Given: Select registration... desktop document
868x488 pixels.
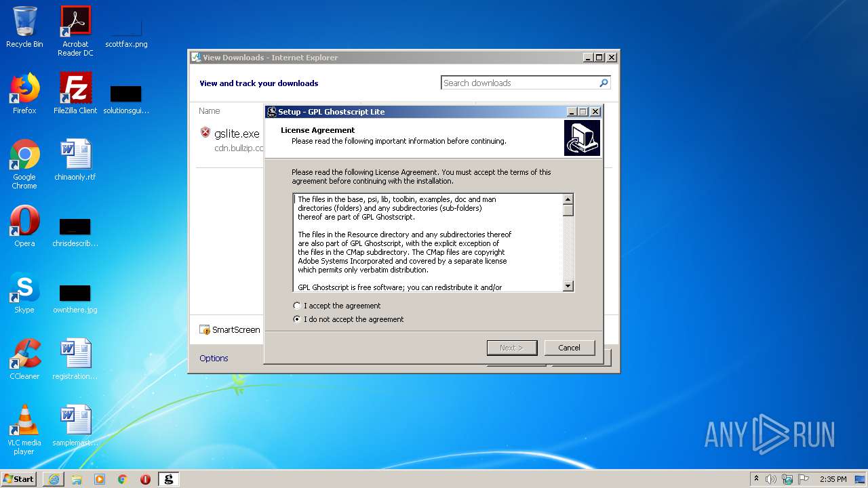Looking at the screenshot, I should pos(75,359).
